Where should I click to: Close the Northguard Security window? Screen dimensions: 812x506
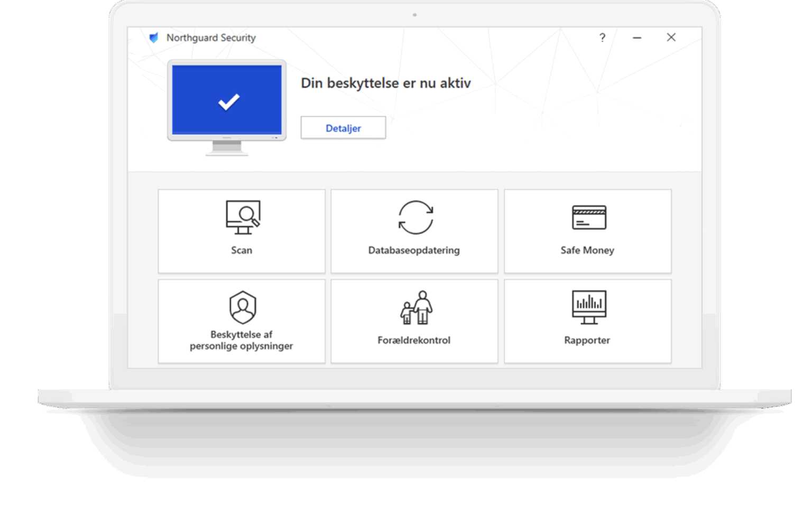(671, 38)
